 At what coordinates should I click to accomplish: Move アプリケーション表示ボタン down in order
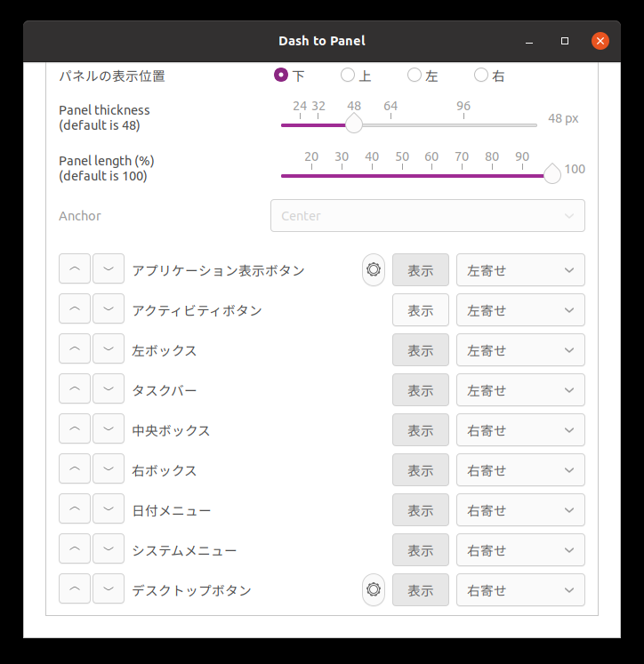coord(109,268)
